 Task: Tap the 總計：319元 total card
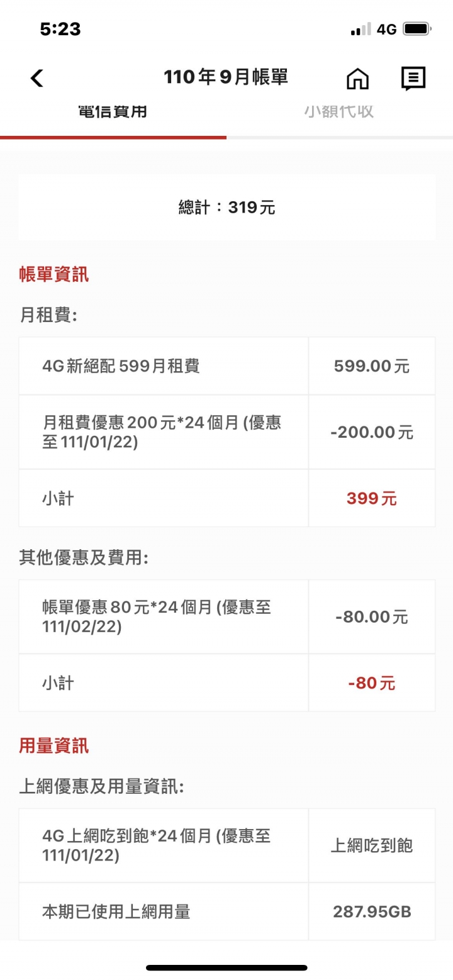(x=226, y=208)
